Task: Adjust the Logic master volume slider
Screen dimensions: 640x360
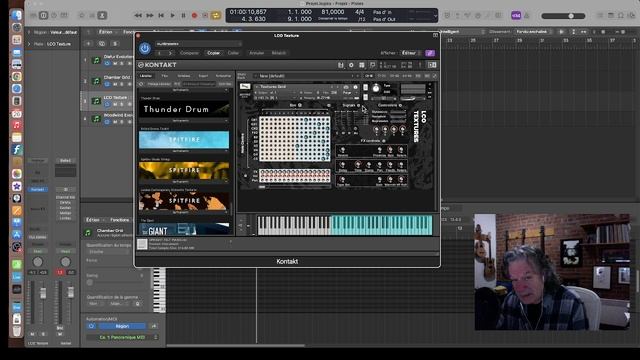Action: (563, 16)
